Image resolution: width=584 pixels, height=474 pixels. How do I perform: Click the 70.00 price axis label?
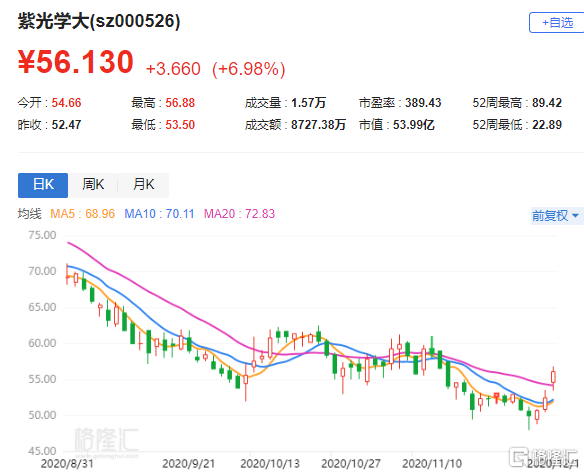pyautogui.click(x=42, y=271)
